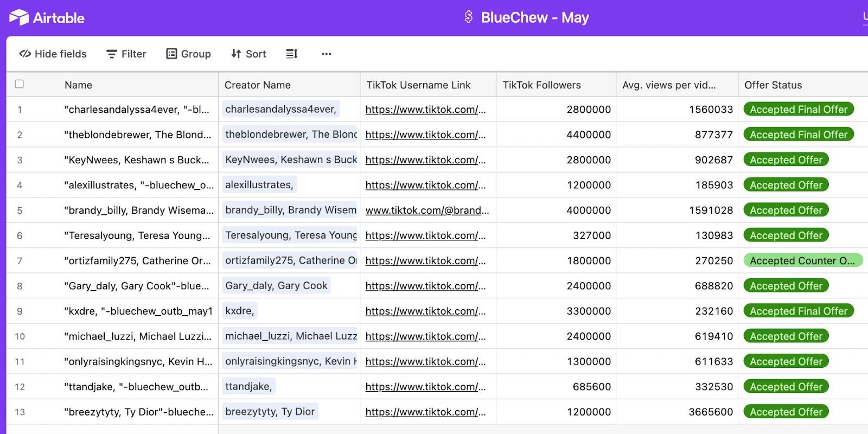Open TikTok link for michael_luzzi row

tap(426, 336)
